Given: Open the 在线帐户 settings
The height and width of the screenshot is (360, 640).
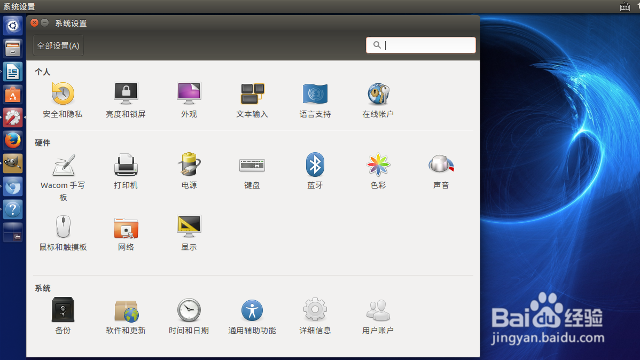Looking at the screenshot, I should tap(378, 100).
